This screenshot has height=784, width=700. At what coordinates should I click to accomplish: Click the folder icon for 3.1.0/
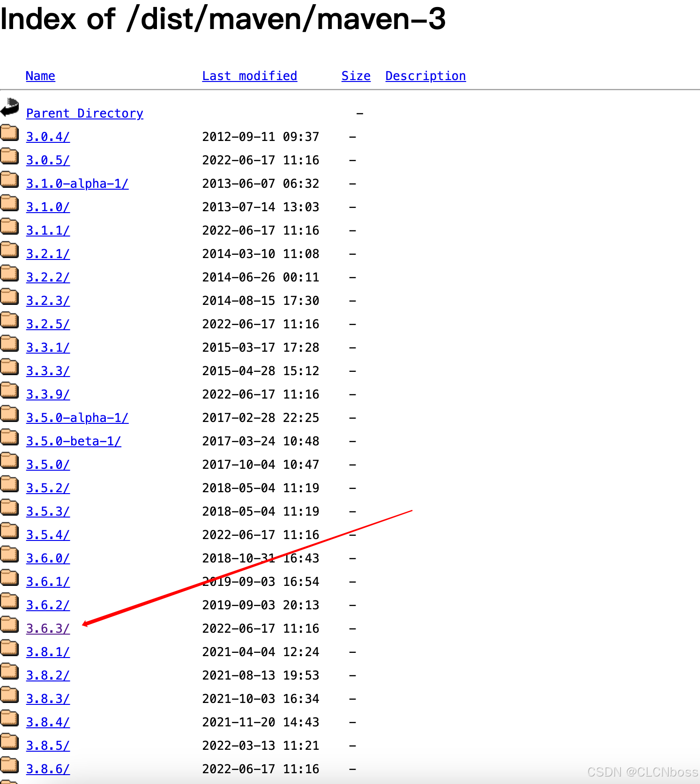pyautogui.click(x=9, y=203)
